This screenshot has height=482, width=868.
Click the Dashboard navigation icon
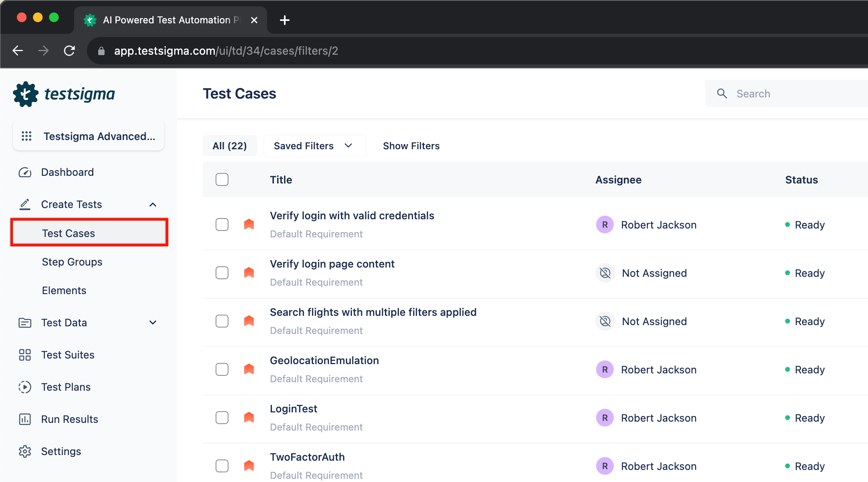point(24,173)
